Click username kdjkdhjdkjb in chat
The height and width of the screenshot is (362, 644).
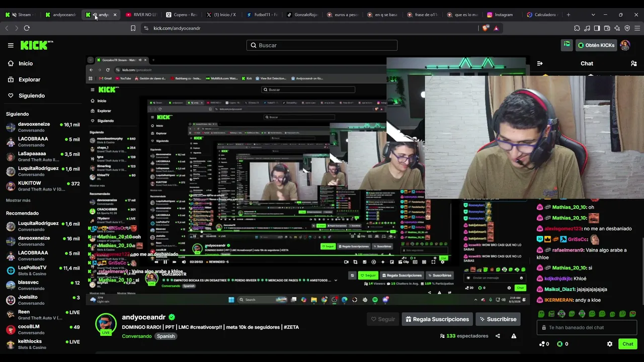coord(557,279)
